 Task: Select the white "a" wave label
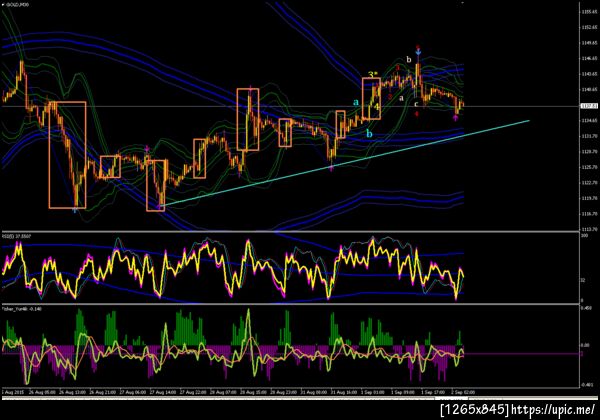click(401, 98)
